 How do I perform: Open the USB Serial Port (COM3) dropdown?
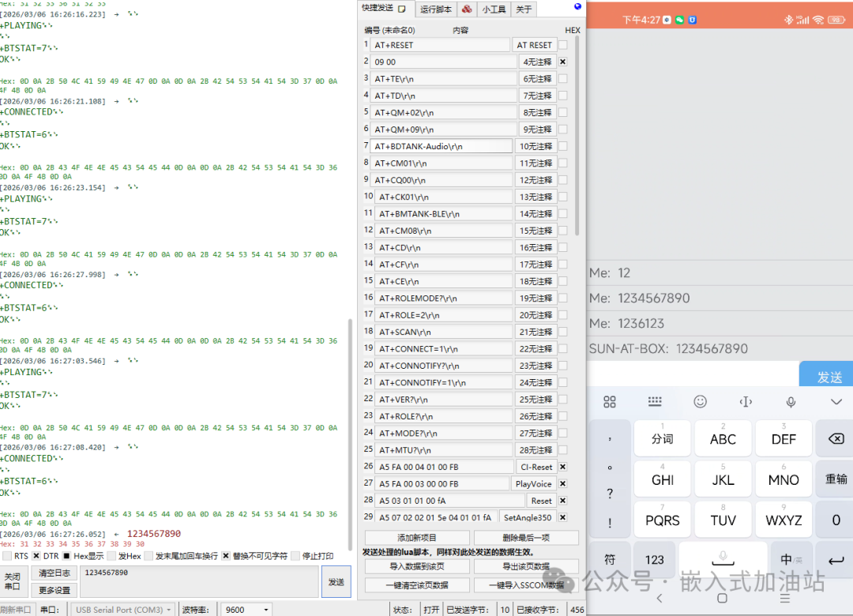coord(123,610)
